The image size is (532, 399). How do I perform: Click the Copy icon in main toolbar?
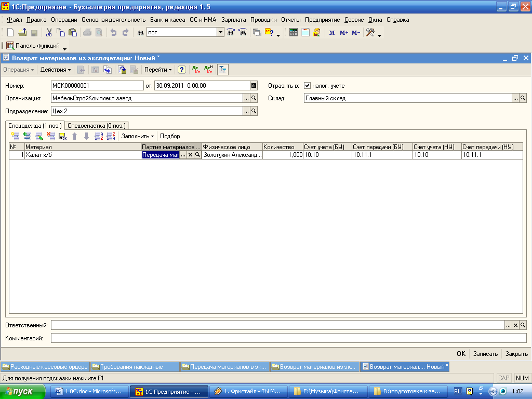tap(61, 33)
